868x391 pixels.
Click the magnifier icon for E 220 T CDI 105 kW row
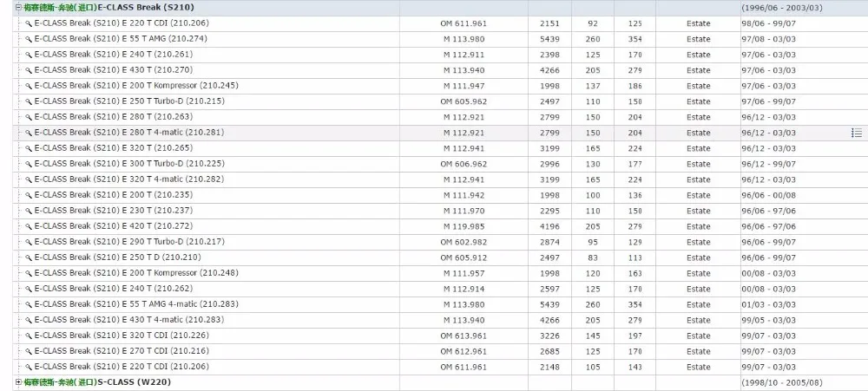[29, 367]
